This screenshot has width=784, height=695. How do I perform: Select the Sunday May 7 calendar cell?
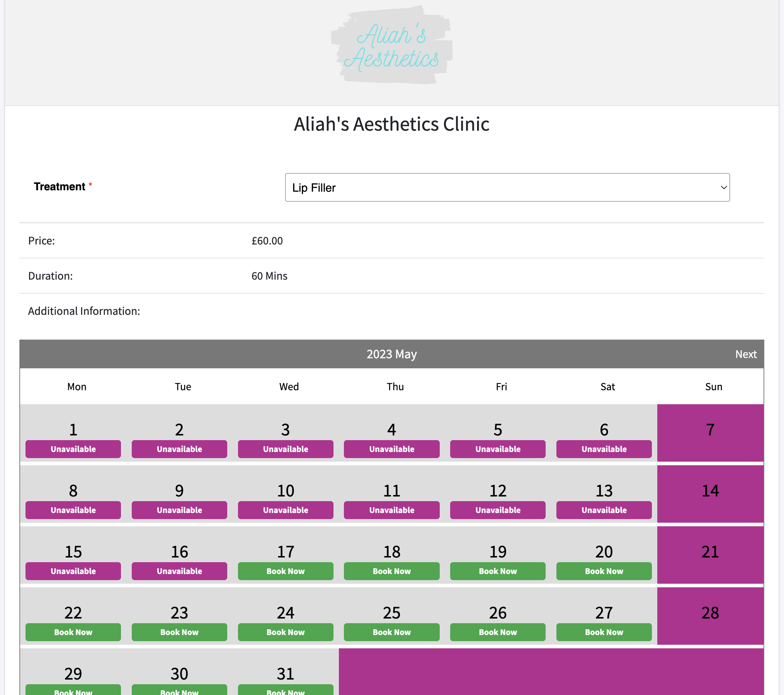click(710, 433)
